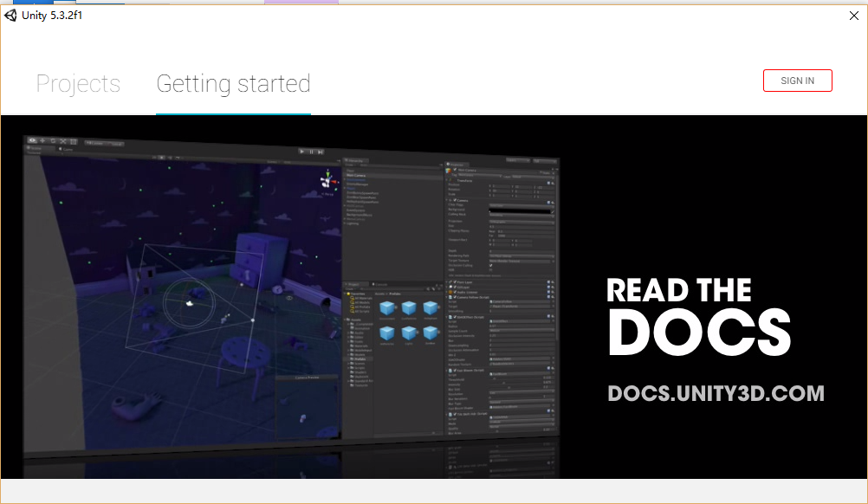This screenshot has width=868, height=504.
Task: Click the SIGN IN button
Action: (x=797, y=81)
